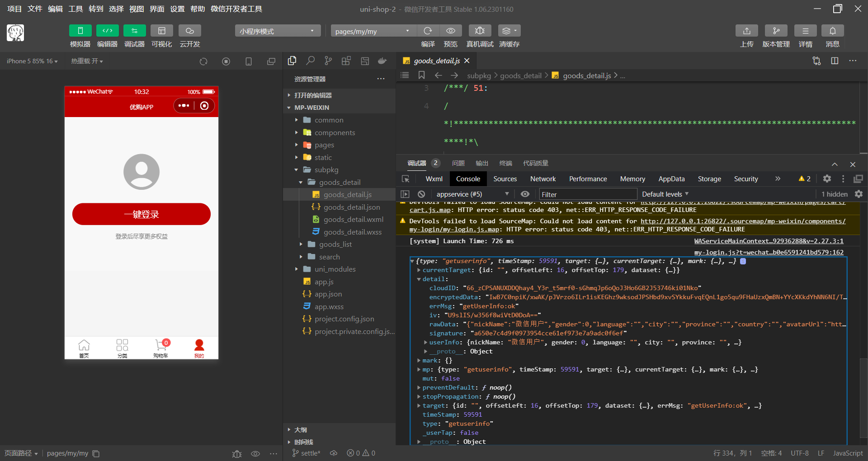The image size is (868, 461).
Task: Close the goods_detail.js editor tab
Action: [467, 61]
